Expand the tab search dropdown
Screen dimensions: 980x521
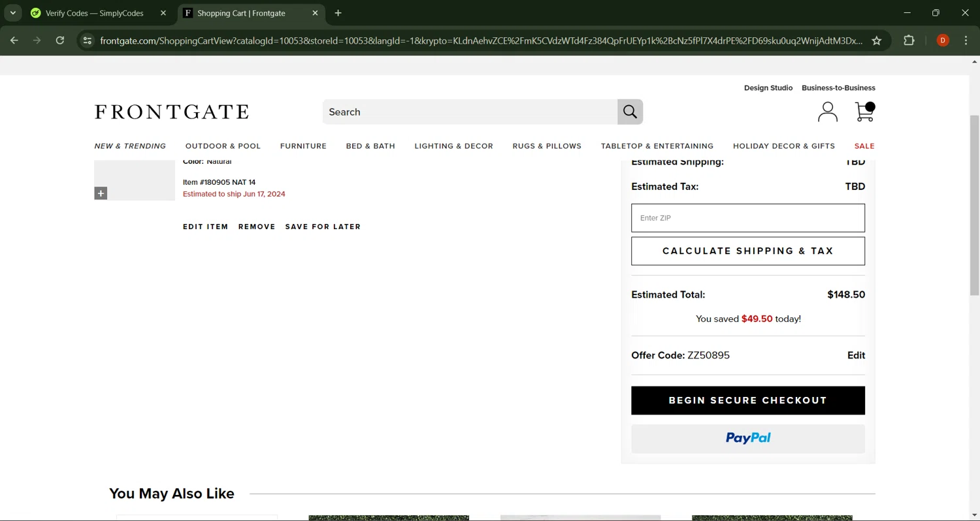12,13
